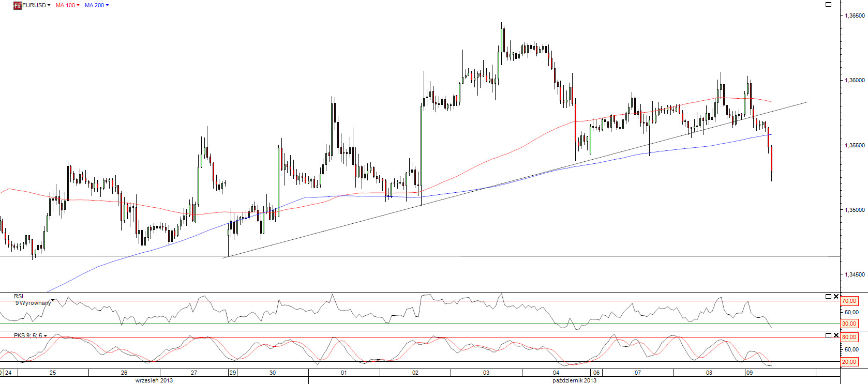Click the 50,00 label in RSI scale
Screen dimensions: 868x384
point(851,312)
